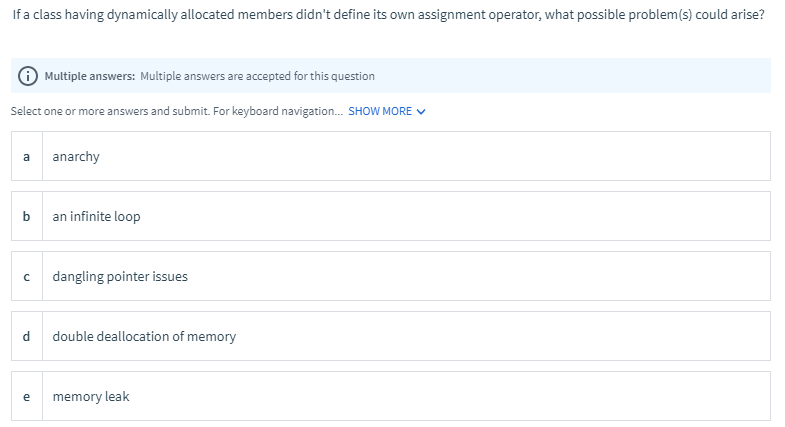Image resolution: width=785 pixels, height=427 pixels.
Task: Check answer letter box 'c'
Action: point(27,277)
